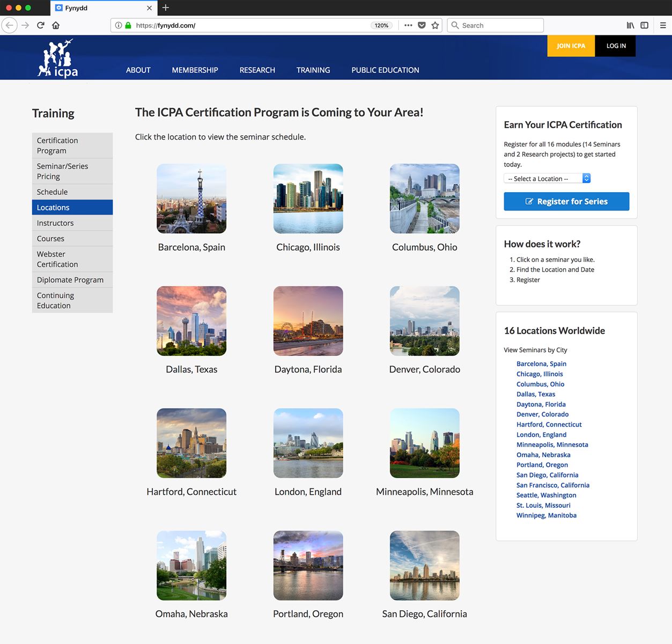Click Hartford, Connecticut link in city list
This screenshot has width=672, height=644.
pos(549,425)
